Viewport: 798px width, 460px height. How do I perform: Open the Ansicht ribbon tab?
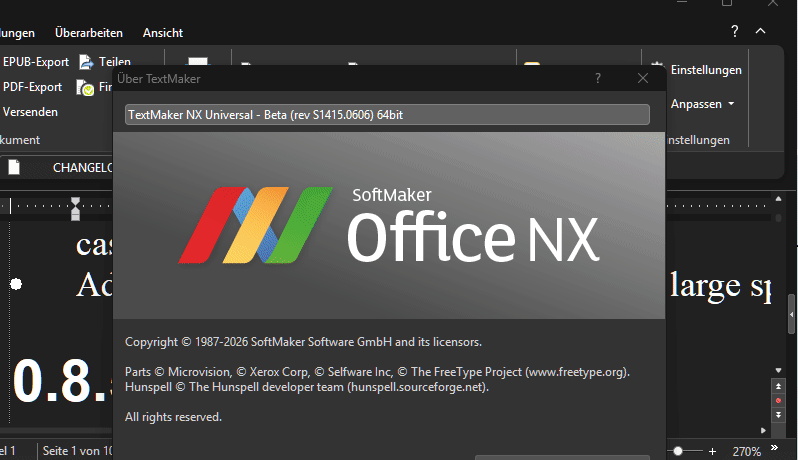click(163, 33)
